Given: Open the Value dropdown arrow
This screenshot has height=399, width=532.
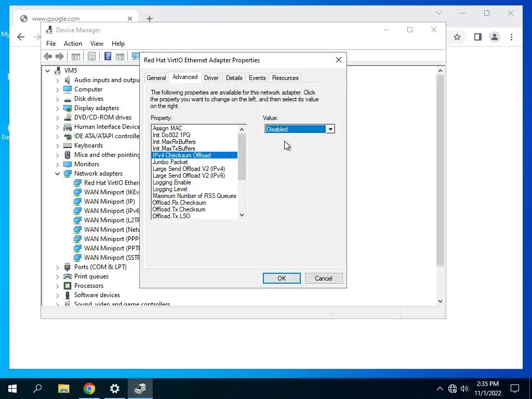Looking at the screenshot, I should pos(330,129).
